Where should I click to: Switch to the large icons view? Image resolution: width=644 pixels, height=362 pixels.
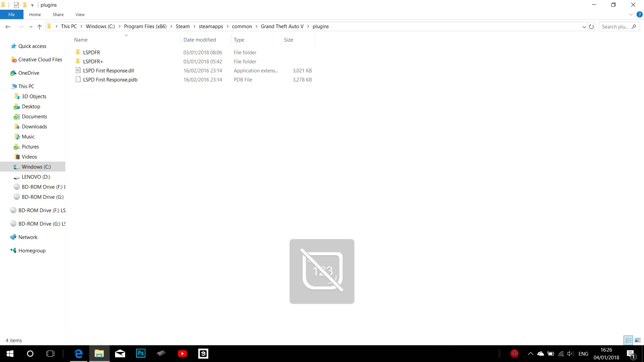(638, 340)
